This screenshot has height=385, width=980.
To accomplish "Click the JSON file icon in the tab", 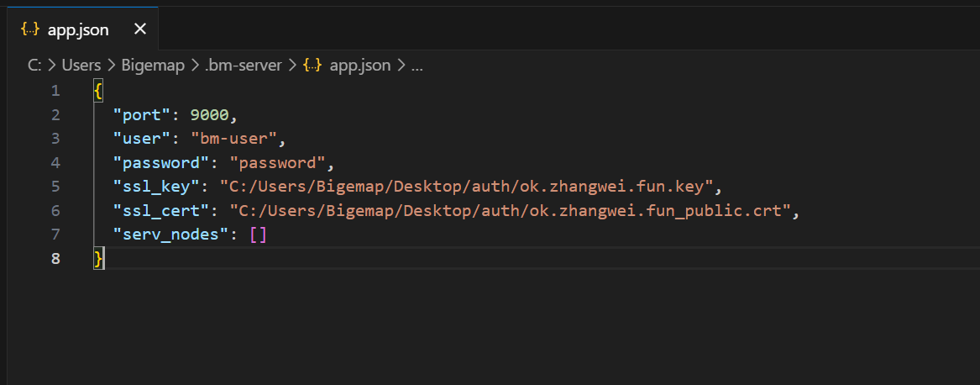I will tap(30, 29).
